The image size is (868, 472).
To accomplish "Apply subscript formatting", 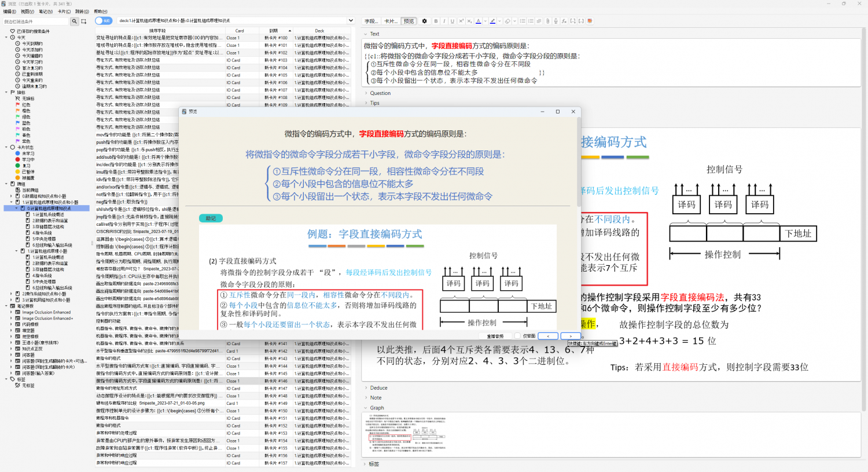I will [x=469, y=21].
